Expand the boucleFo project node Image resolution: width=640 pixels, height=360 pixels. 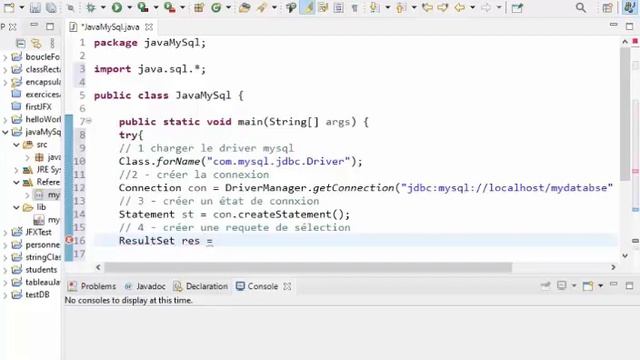[x=5, y=58]
